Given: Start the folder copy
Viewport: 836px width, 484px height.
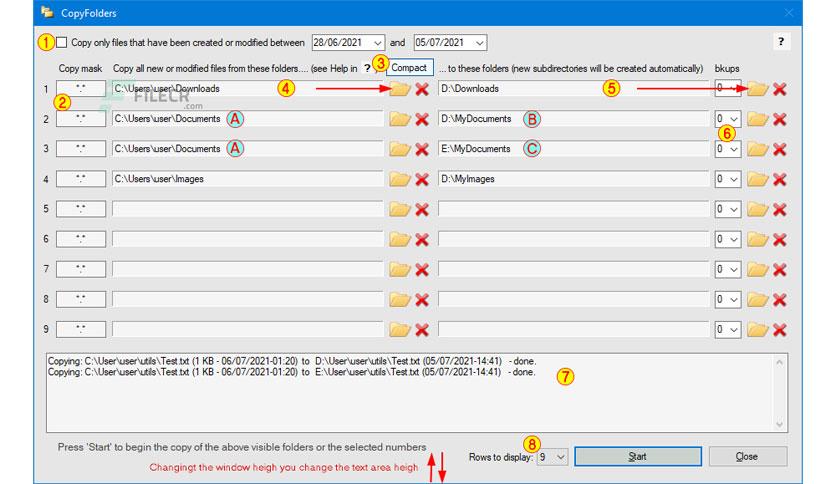Looking at the screenshot, I should click(x=638, y=456).
